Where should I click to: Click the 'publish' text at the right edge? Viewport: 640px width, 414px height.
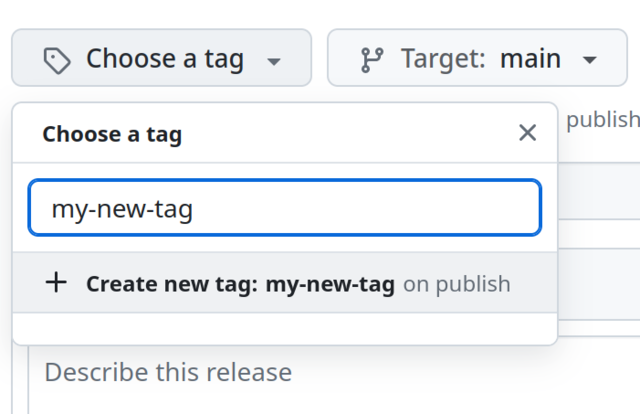pos(602,120)
